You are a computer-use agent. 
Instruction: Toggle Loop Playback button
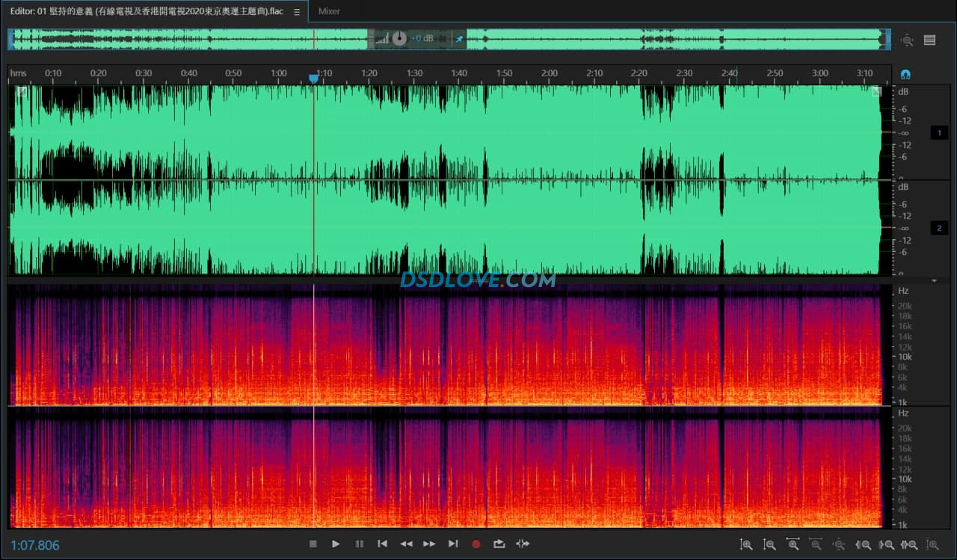pyautogui.click(x=499, y=544)
